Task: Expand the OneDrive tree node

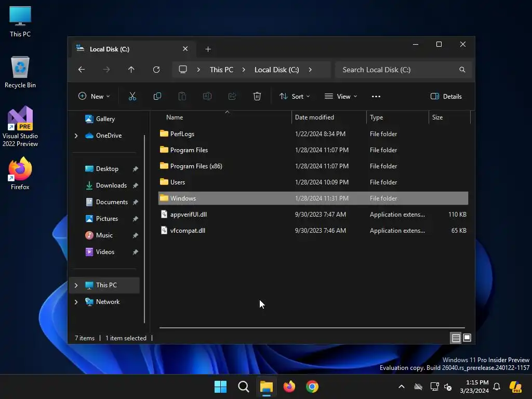Action: [76, 136]
